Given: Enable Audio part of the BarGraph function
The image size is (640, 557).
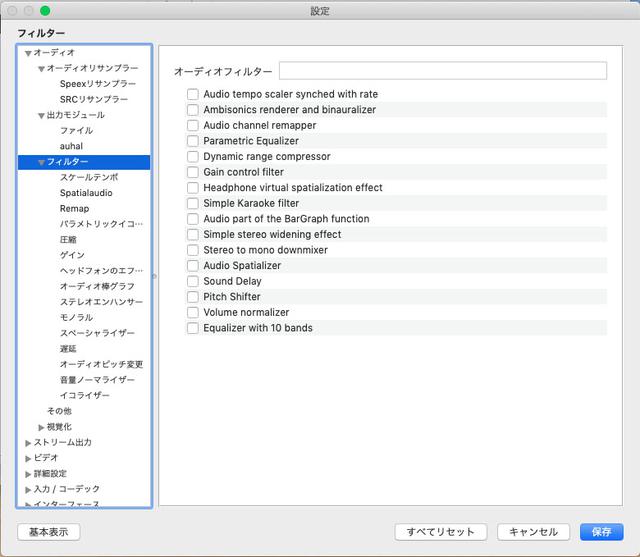Looking at the screenshot, I should (193, 219).
